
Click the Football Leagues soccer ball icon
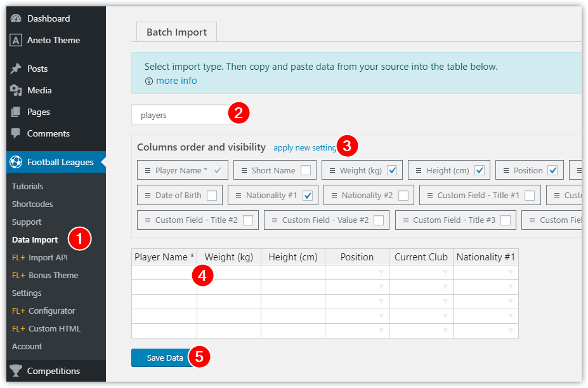(16, 162)
